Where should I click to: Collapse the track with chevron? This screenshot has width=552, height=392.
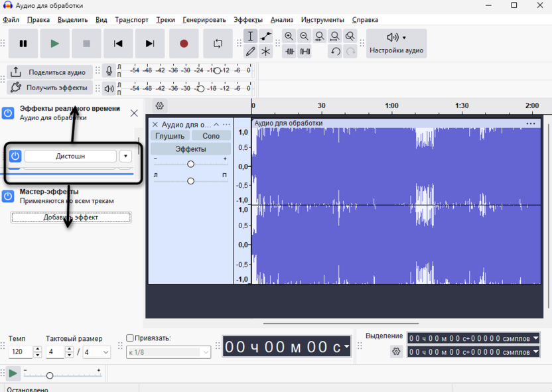[x=216, y=125]
